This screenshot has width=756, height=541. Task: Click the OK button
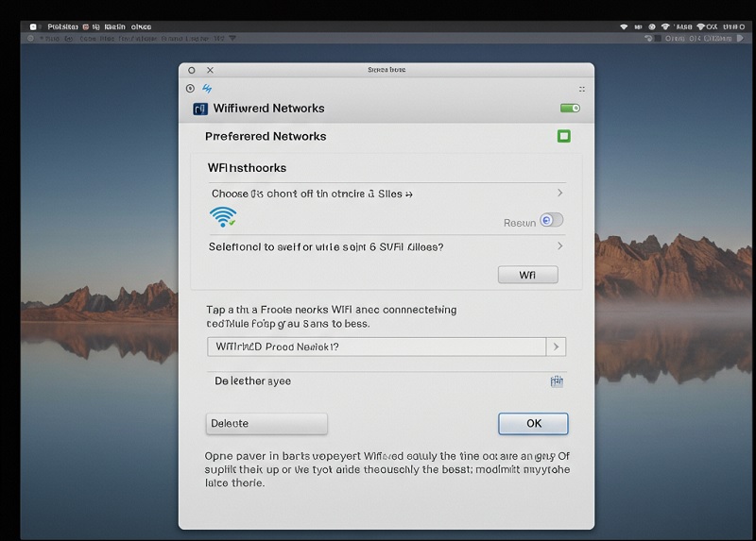533,424
